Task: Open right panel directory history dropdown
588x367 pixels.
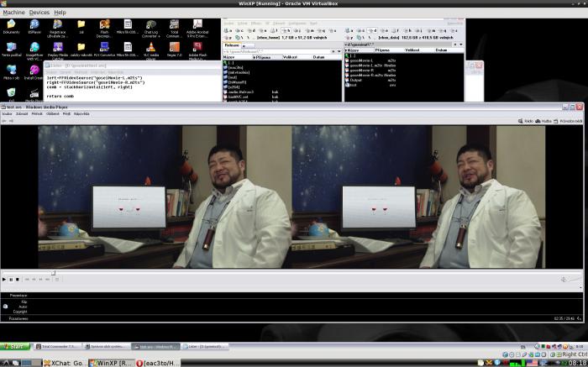Action: click(461, 45)
